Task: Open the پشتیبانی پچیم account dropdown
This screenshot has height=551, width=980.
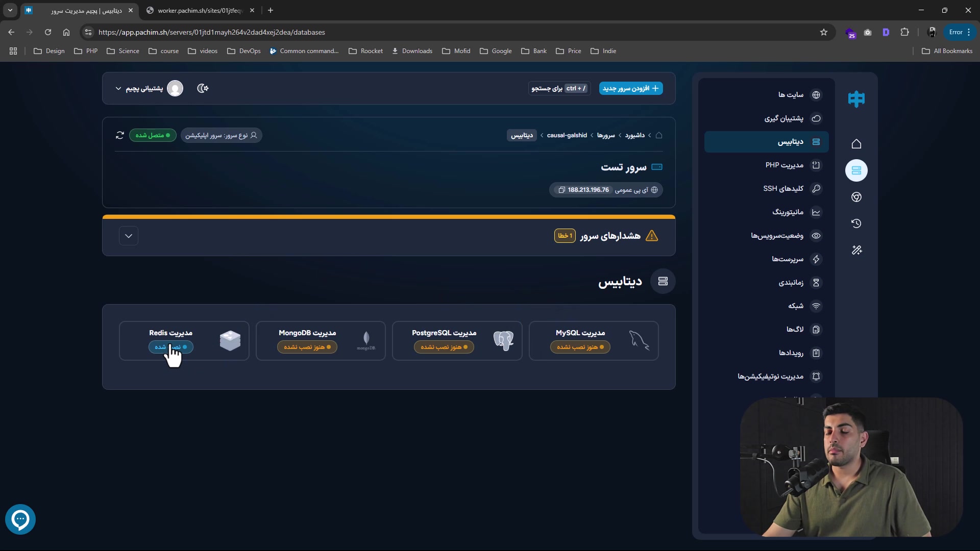Action: [x=149, y=88]
